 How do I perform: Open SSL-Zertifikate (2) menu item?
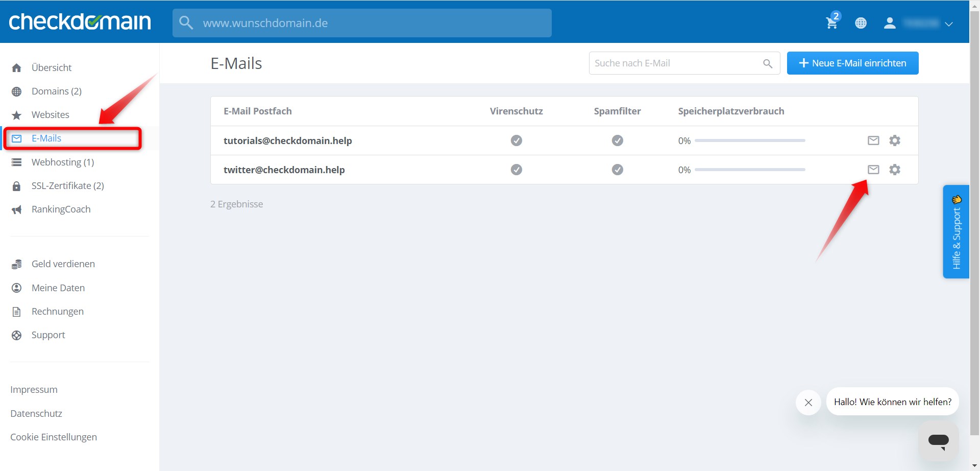tap(68, 185)
